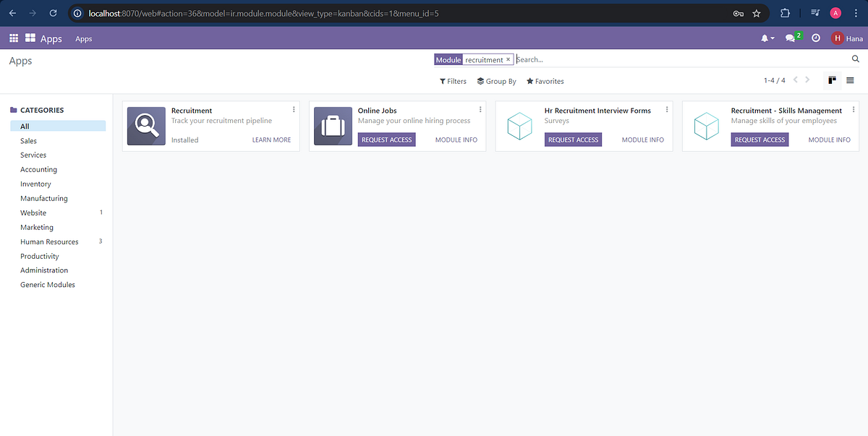Screen dimensions: 868x436
Task: Open LEARN MORE on the Recruitment module
Action: click(x=271, y=139)
